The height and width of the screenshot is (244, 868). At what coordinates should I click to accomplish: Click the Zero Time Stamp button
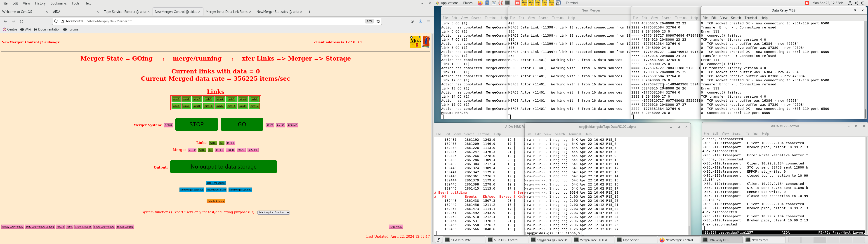pyautogui.click(x=216, y=183)
